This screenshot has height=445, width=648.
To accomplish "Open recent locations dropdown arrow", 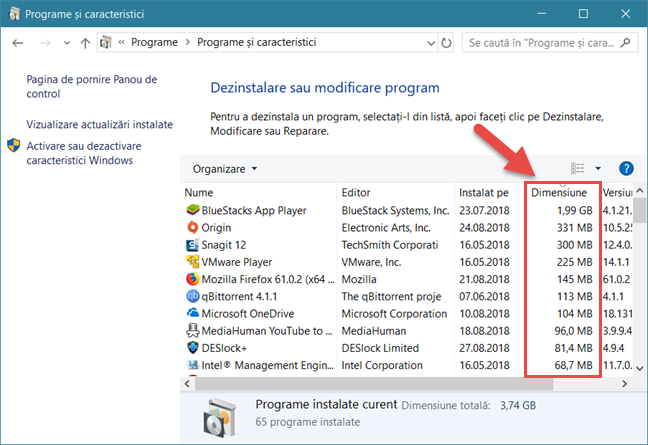I will (67, 43).
